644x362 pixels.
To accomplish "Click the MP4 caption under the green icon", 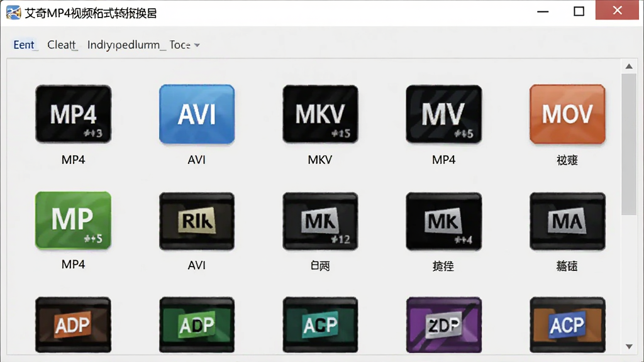I will coord(73,265).
